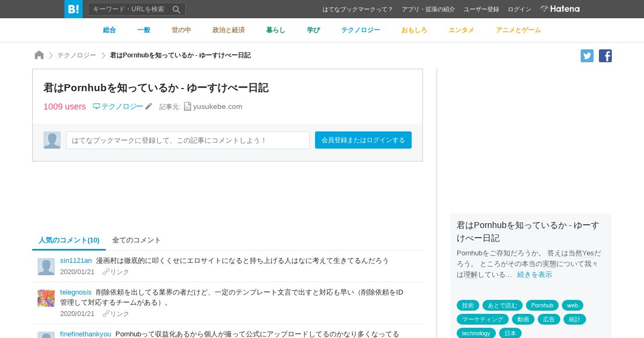The height and width of the screenshot is (338, 644).
Task: Open the Hatena logo link
Action: pos(560,9)
